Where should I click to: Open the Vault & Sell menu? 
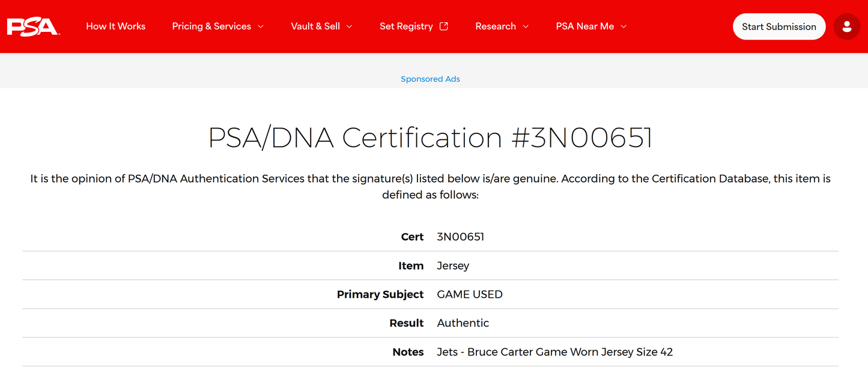pos(315,26)
